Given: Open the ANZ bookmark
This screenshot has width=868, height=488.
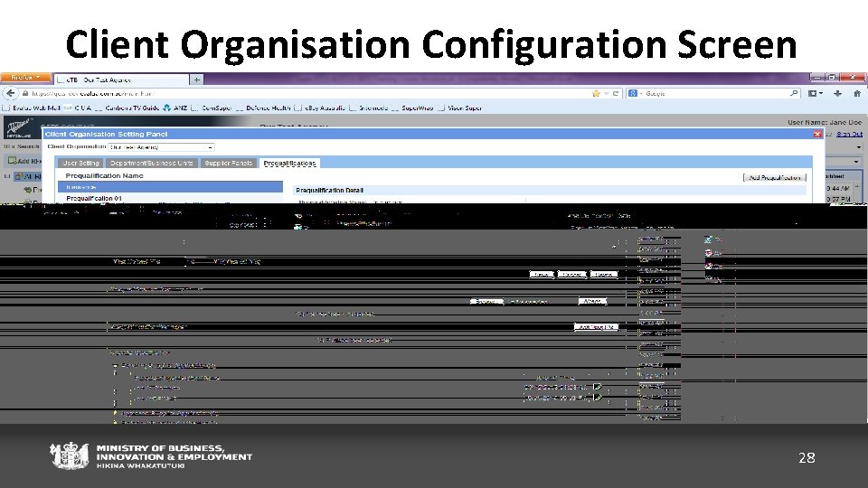Looking at the screenshot, I should [175, 108].
